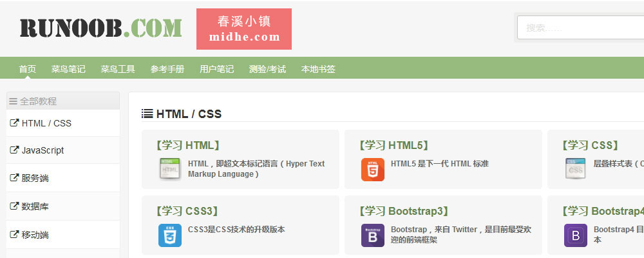The width and height of the screenshot is (644, 258).
Task: Select 数据库 in sidebar
Action: [x=35, y=206]
